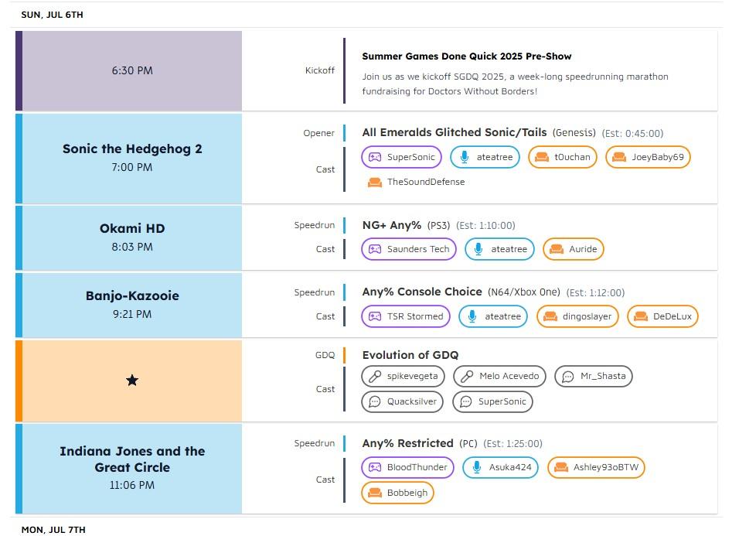
Task: Click the "(N64/Xbox One)" platform label
Action: 524,292
